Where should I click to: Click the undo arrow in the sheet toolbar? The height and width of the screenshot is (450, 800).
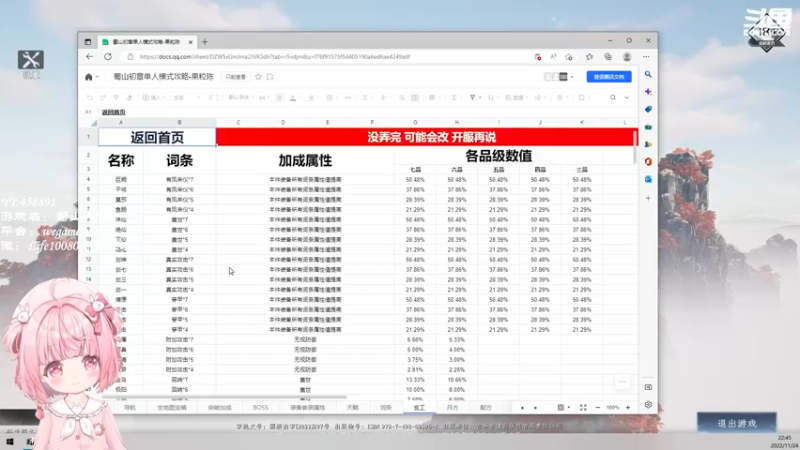[89, 97]
